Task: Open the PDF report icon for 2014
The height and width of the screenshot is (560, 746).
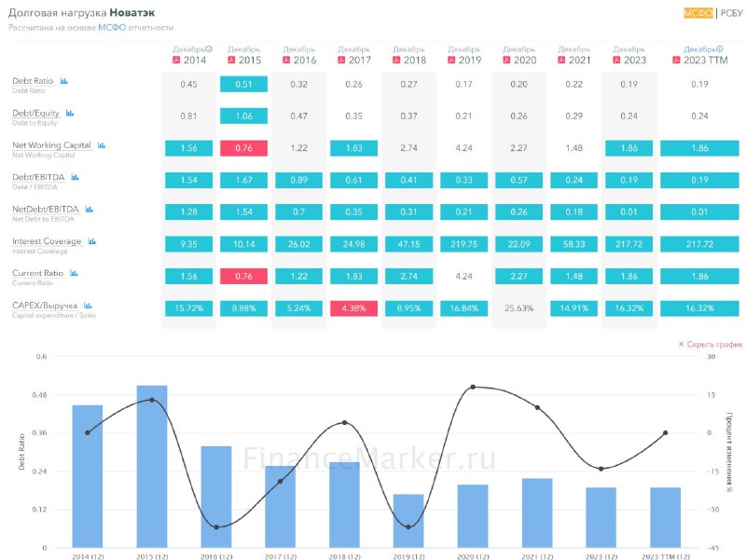Action: tap(176, 60)
